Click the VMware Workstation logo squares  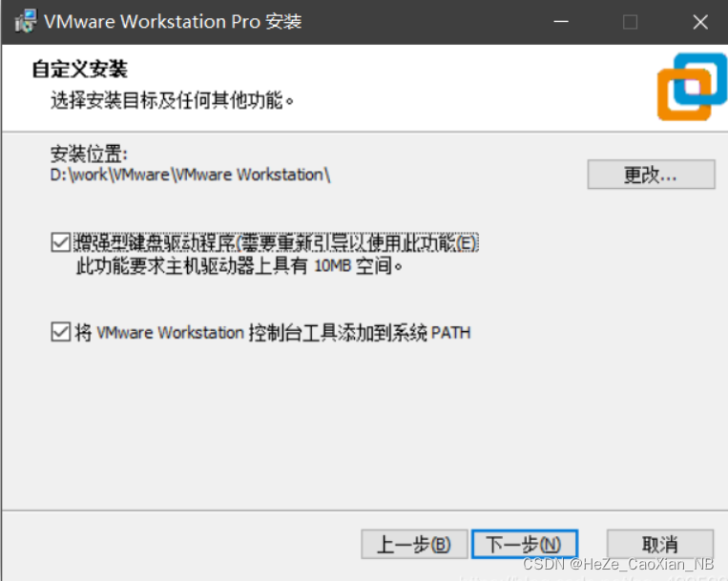click(x=692, y=87)
